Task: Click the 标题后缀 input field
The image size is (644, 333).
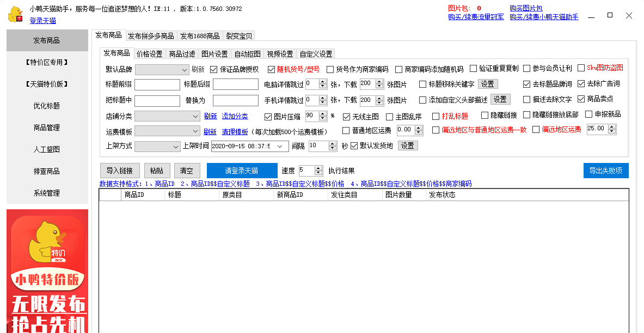Action: [236, 84]
